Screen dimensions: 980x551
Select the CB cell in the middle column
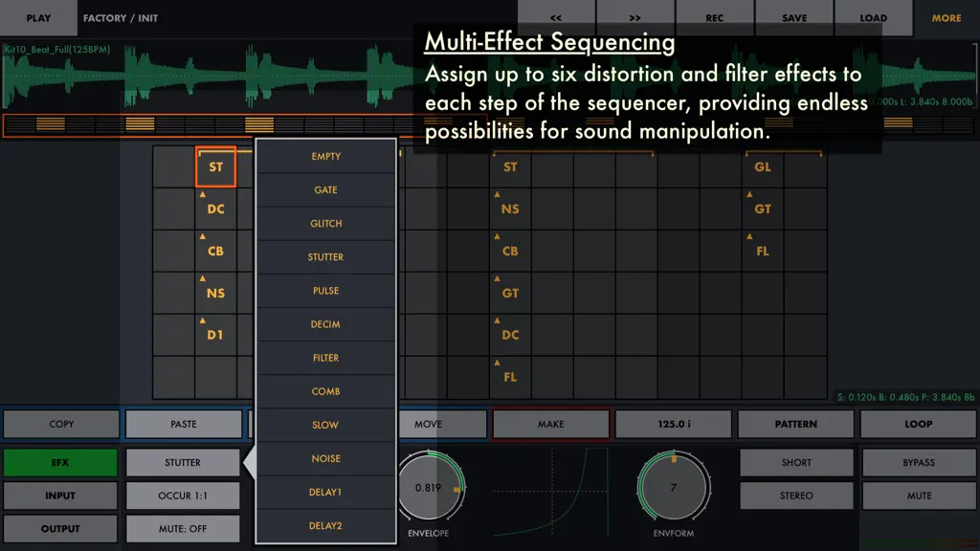click(510, 252)
